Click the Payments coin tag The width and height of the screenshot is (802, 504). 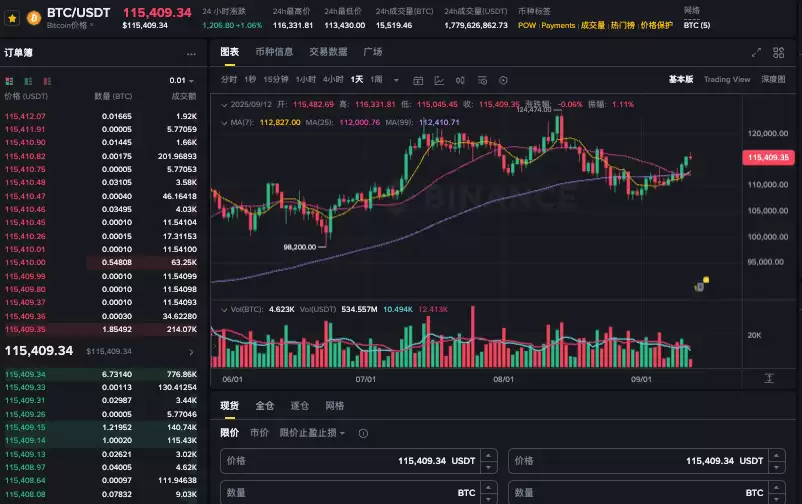click(x=558, y=25)
